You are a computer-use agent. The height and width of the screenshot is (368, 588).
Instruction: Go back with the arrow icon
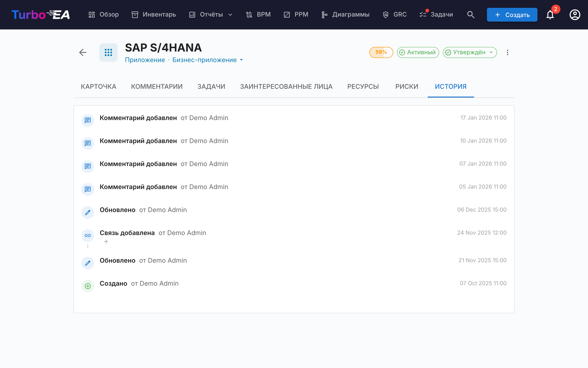pyautogui.click(x=83, y=52)
